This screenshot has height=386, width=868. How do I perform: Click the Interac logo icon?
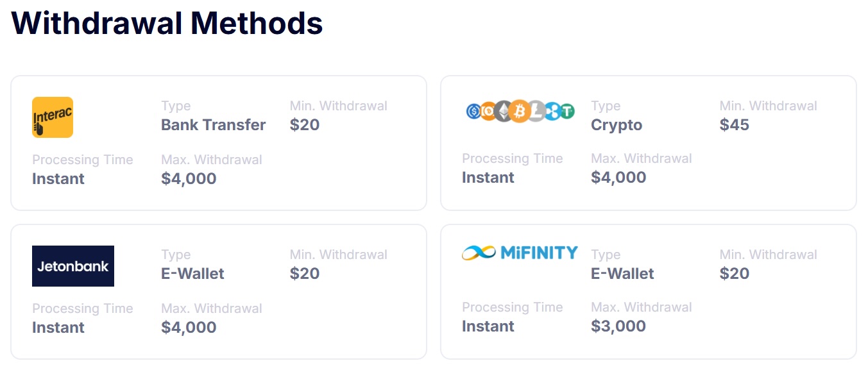point(53,117)
